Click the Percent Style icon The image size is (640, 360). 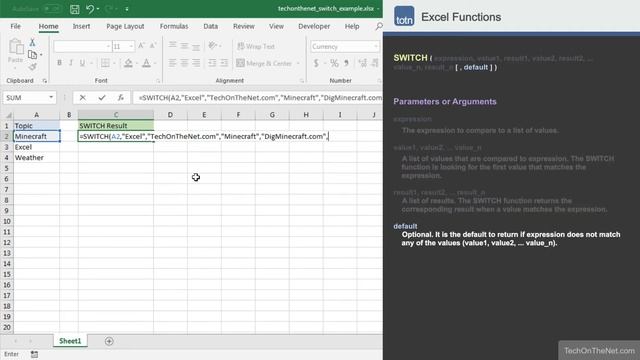334,63
